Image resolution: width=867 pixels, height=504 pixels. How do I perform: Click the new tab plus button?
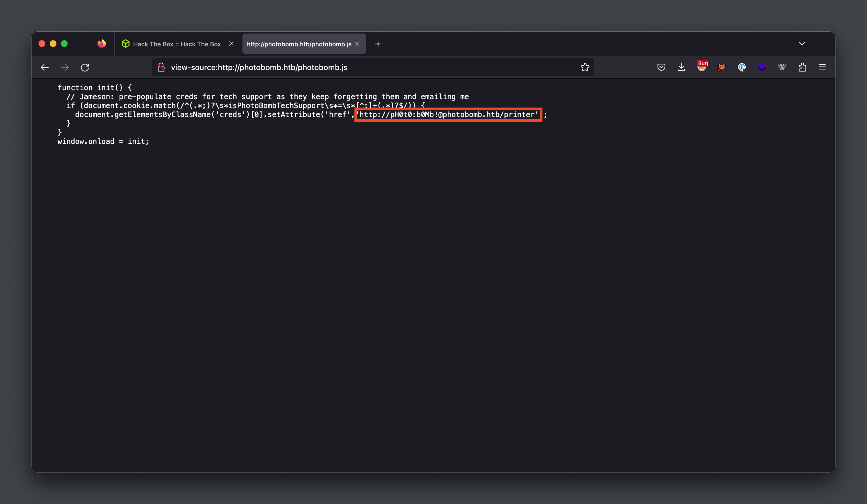(x=378, y=43)
